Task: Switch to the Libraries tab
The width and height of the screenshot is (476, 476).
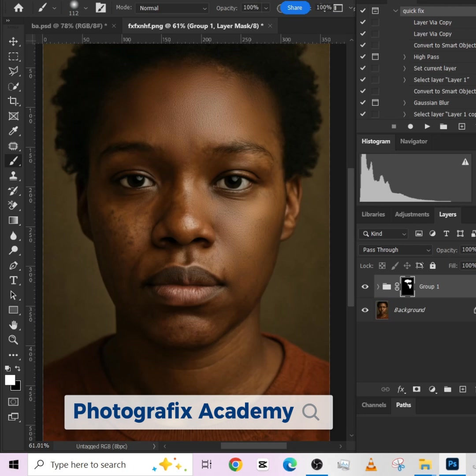Action: [373, 214]
